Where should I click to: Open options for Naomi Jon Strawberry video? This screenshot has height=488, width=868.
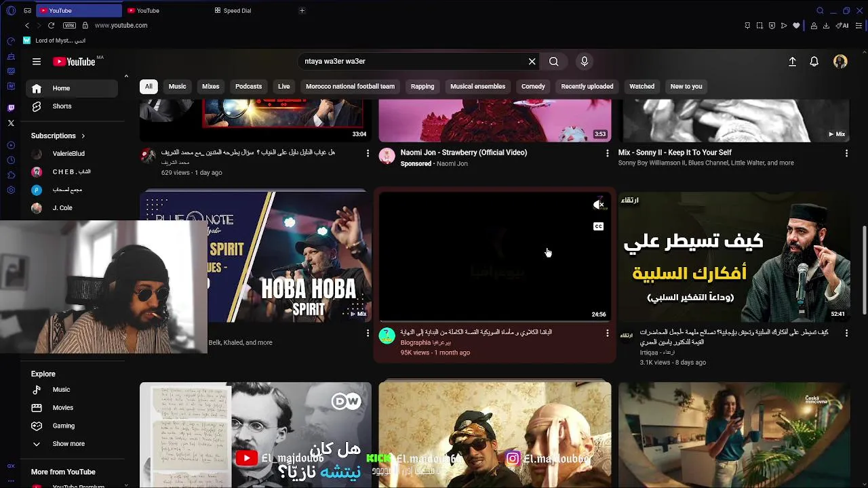tap(607, 153)
